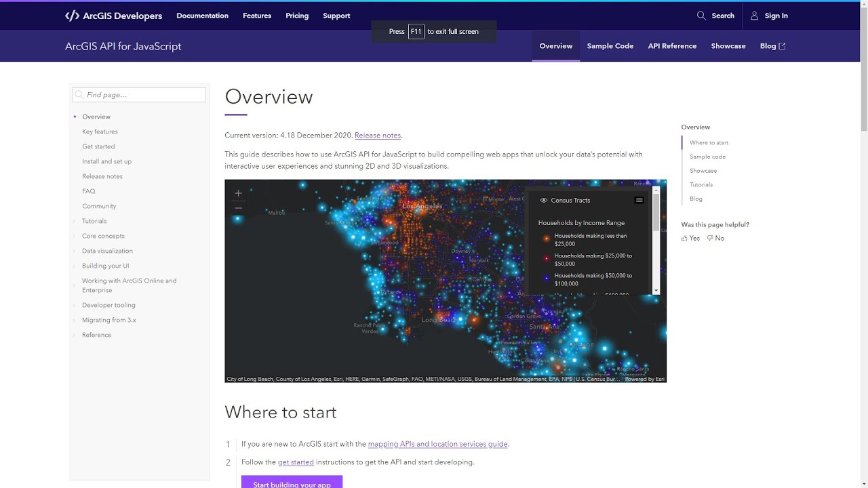Click the external link icon beside Blog
The image size is (868, 488).
782,46
